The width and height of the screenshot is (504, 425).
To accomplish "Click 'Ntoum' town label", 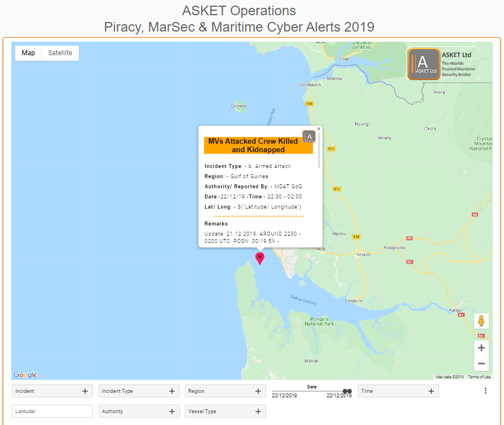I will (x=363, y=255).
